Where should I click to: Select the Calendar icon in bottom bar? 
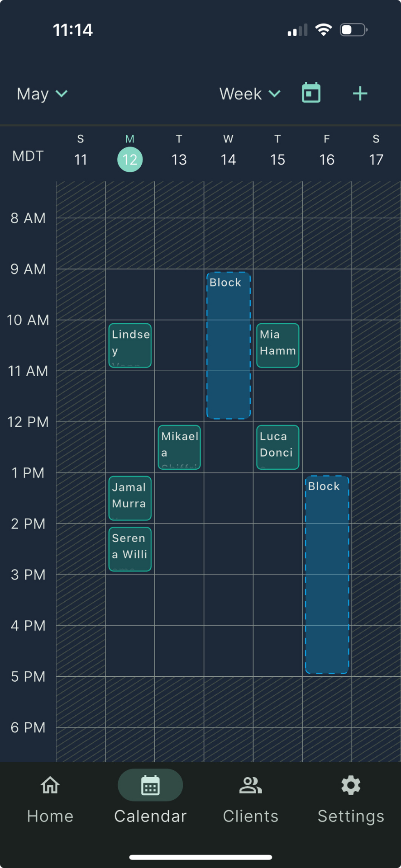pos(150,785)
